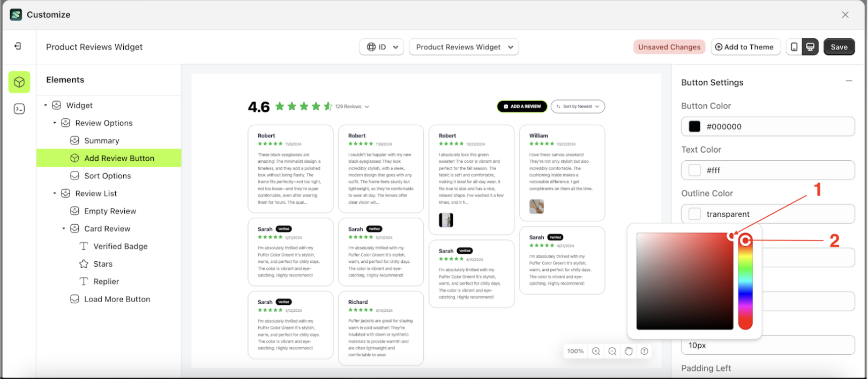
Task: Click the zoom in icon
Action: 596,351
